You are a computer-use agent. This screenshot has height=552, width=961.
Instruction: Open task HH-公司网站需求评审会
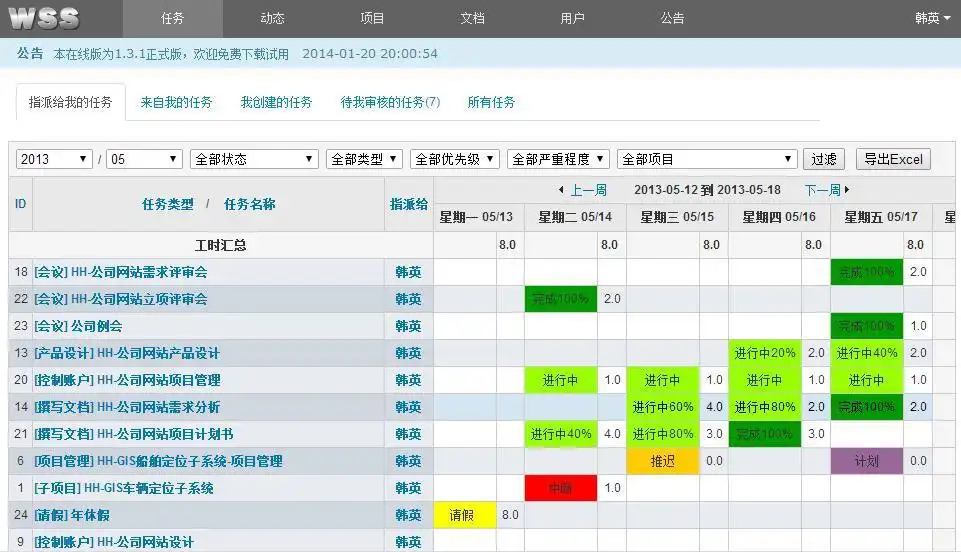tap(121, 272)
